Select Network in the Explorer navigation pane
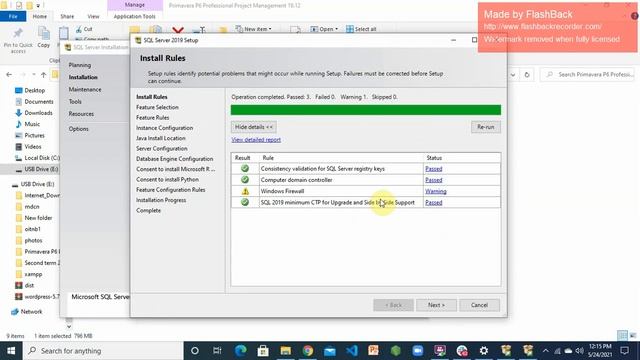 [x=27, y=311]
